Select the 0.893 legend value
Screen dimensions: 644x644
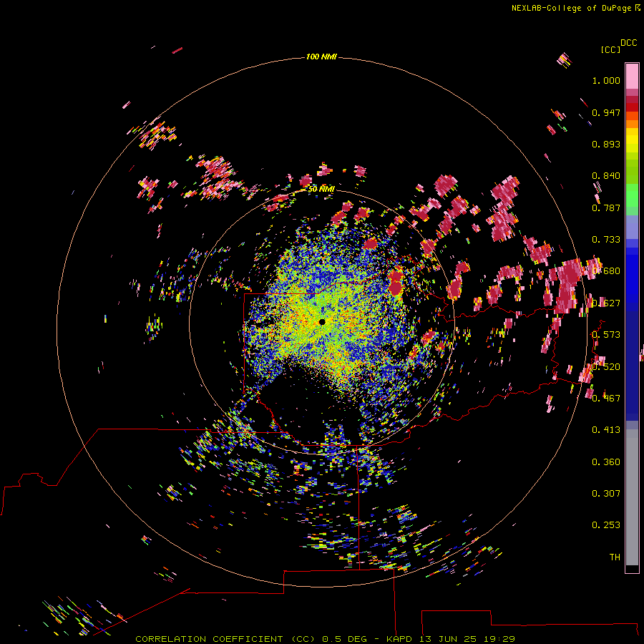[x=606, y=144]
